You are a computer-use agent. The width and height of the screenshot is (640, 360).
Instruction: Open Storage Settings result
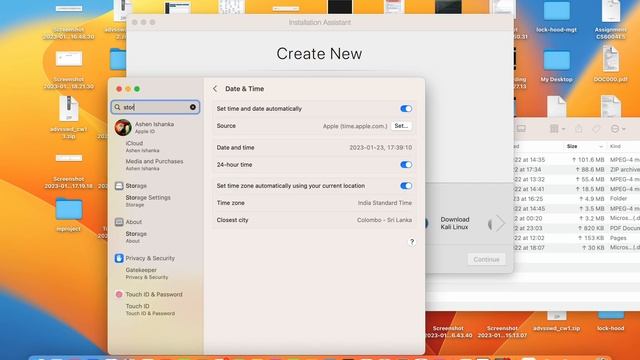tap(148, 200)
